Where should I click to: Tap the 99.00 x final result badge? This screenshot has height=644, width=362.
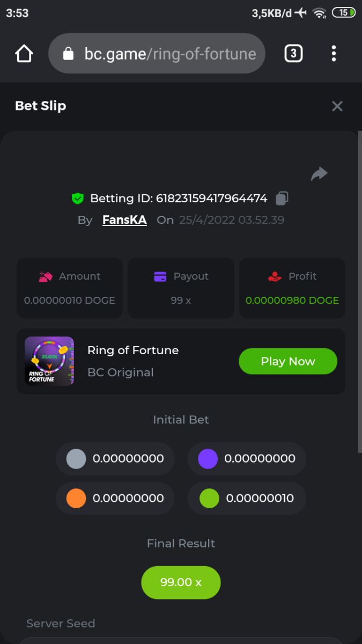coord(181,582)
